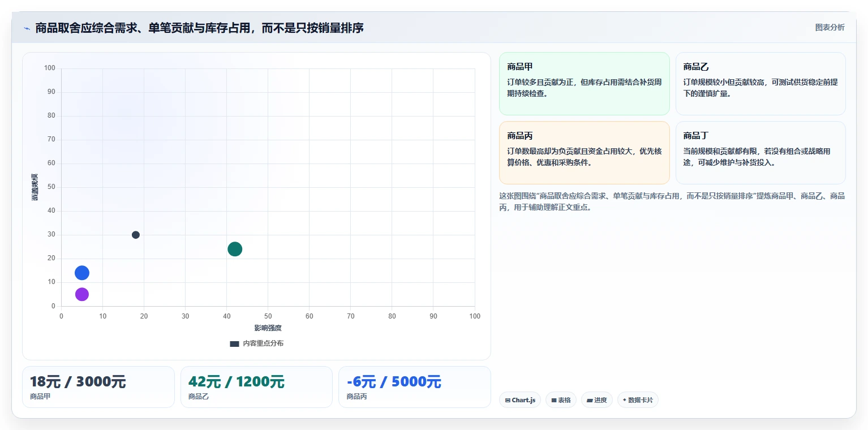
Task: Click the 50 tick on the x-axis
Action: tap(268, 316)
